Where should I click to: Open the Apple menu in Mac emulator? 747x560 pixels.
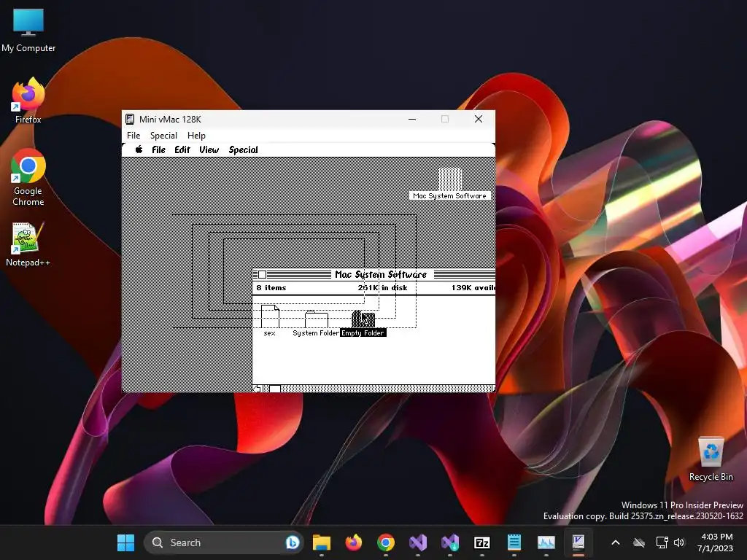click(139, 149)
